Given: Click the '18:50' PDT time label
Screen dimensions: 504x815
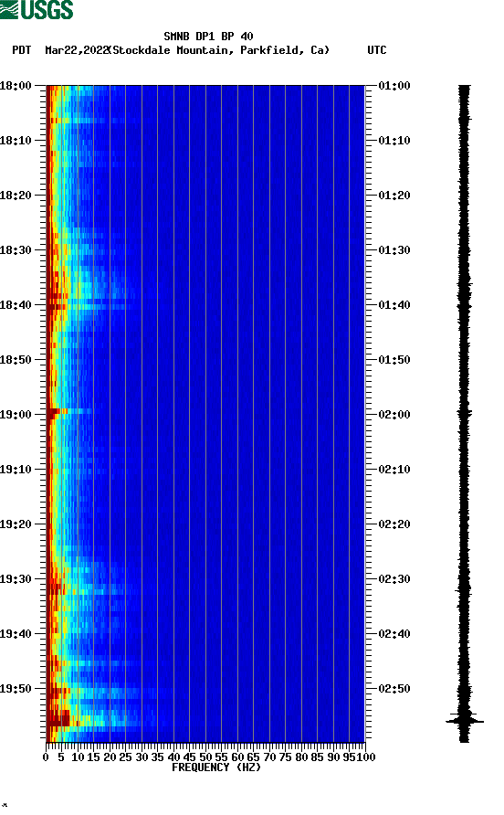Looking at the screenshot, I should (x=16, y=360).
